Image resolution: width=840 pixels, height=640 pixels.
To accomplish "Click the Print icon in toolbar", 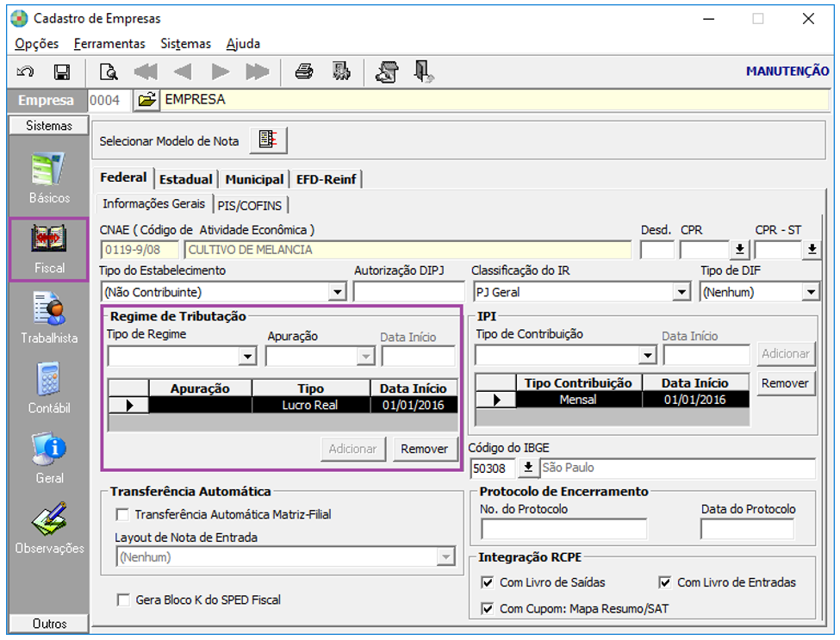I will (303, 72).
